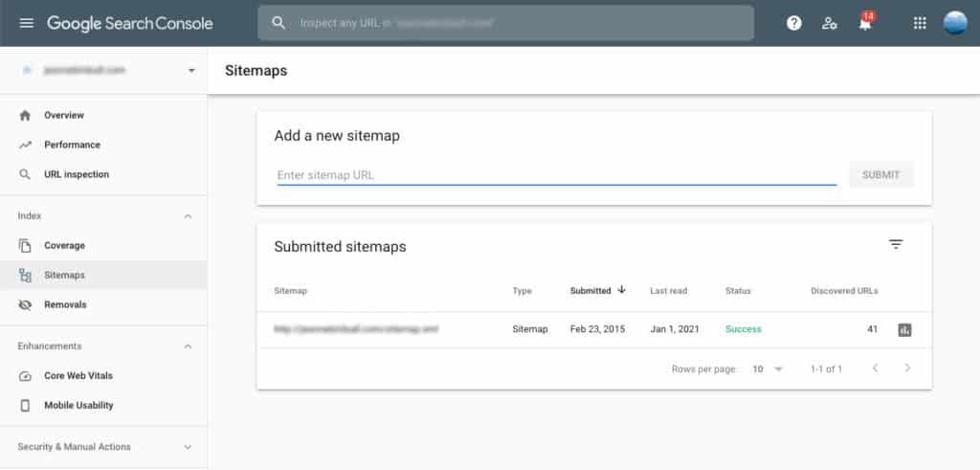Viewport: 980px width, 470px height.
Task: Open the account profile avatar
Action: click(x=955, y=23)
